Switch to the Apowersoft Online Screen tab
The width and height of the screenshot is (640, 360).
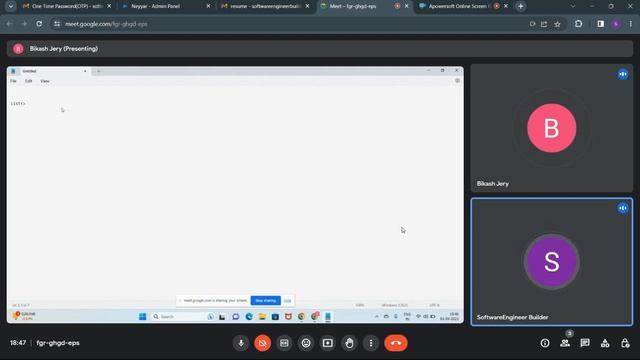click(x=458, y=6)
